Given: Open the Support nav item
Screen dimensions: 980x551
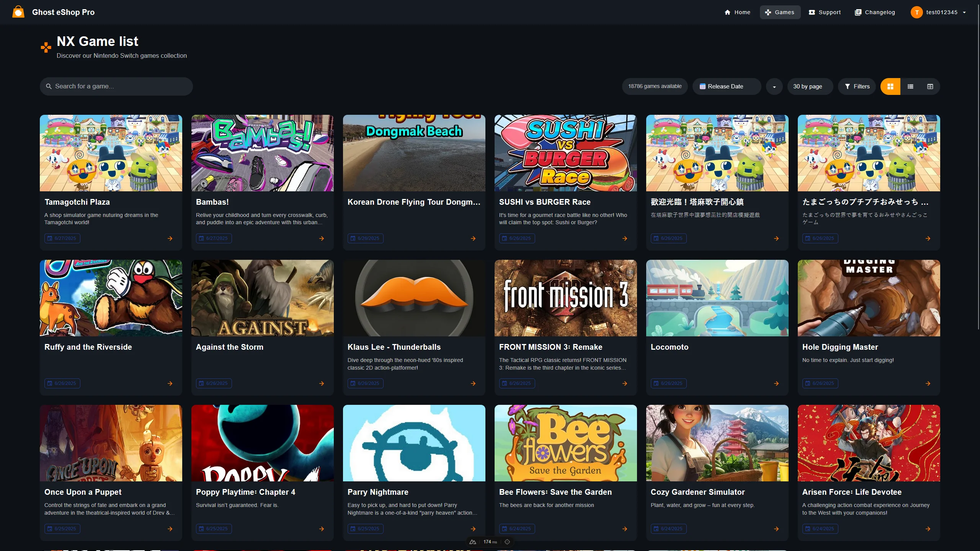Looking at the screenshot, I should (x=825, y=12).
